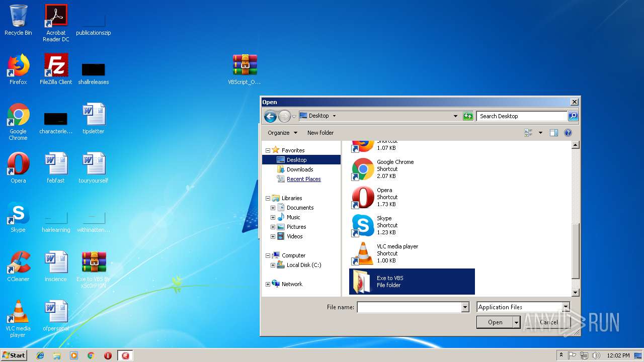Image resolution: width=644 pixels, height=362 pixels.
Task: Open the Recent Places link
Action: coord(303,179)
